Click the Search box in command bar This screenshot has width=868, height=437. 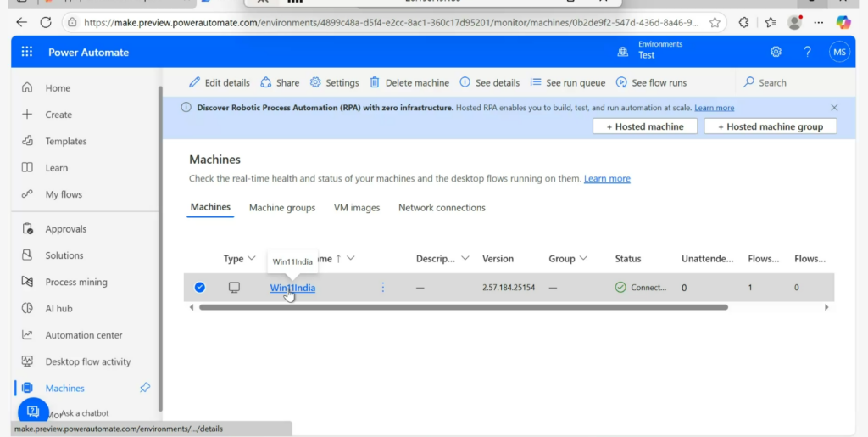[792, 82]
